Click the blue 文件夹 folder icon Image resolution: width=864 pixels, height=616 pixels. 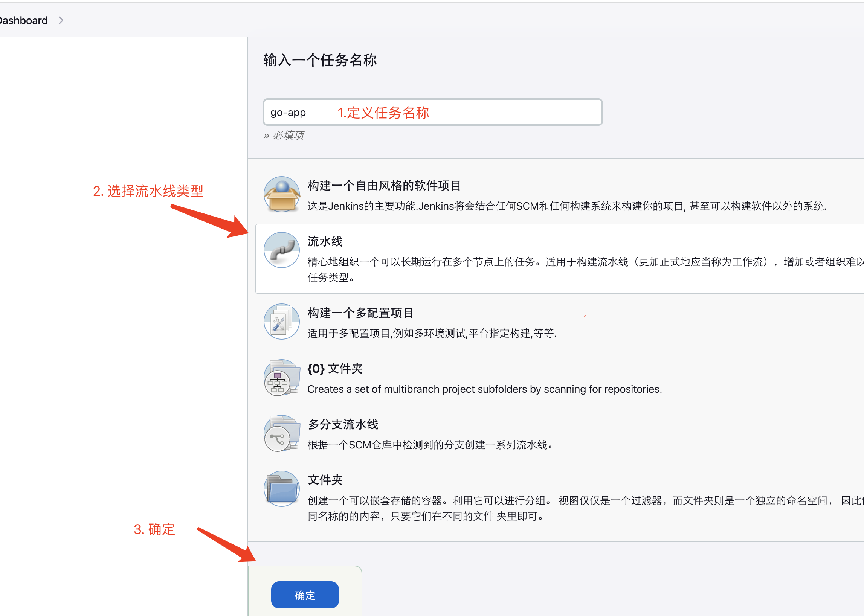(282, 489)
